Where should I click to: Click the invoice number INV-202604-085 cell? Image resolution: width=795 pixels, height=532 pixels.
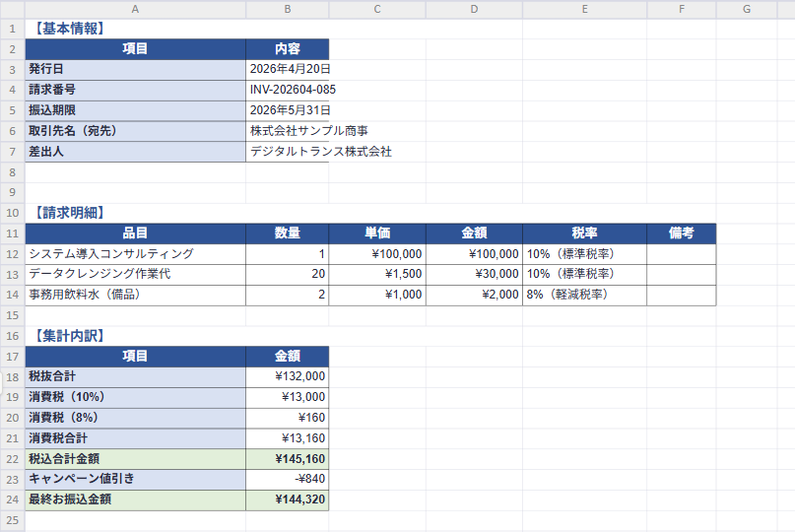coord(288,90)
